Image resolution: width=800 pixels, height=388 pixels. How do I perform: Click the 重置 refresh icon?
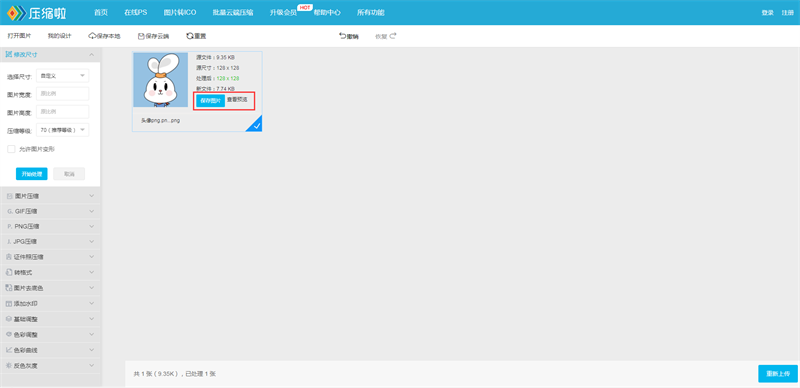coord(190,36)
